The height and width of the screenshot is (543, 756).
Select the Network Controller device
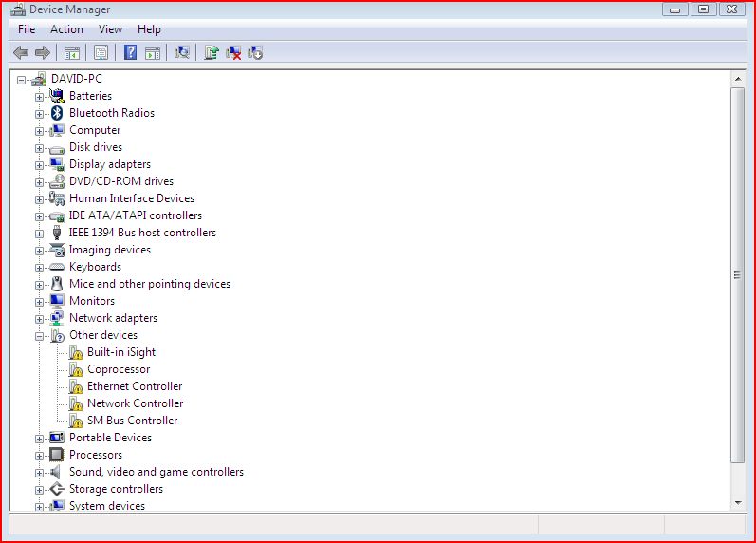tap(135, 403)
